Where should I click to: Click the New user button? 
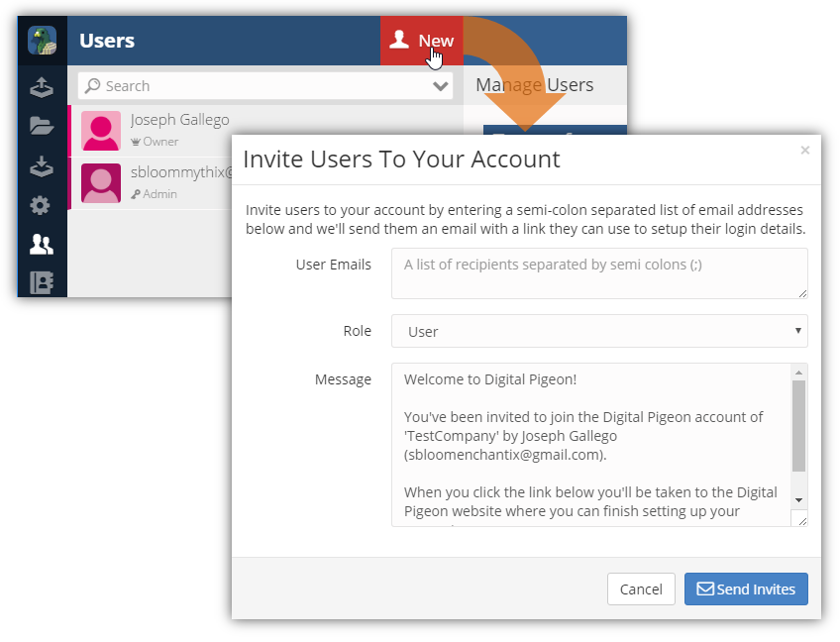coord(422,41)
